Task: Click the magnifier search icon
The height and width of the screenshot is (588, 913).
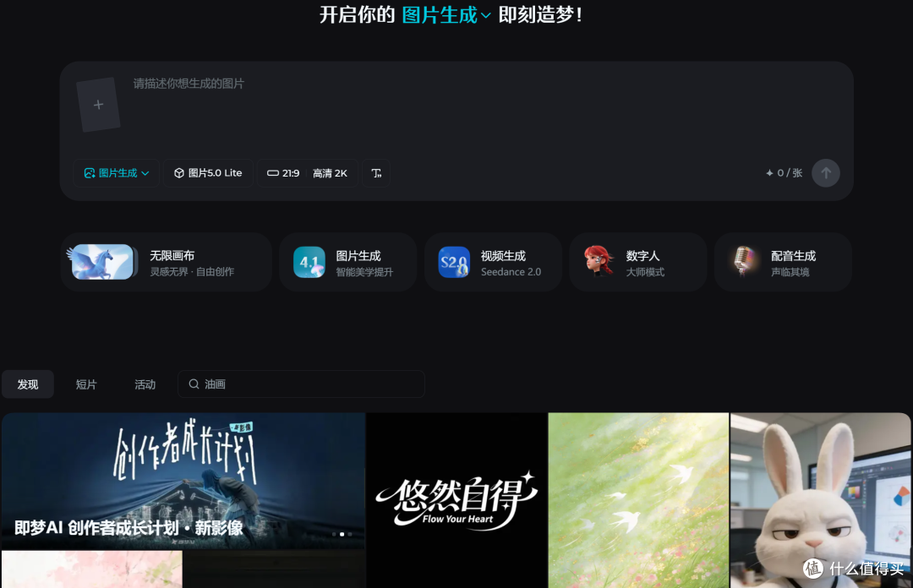Action: (x=194, y=384)
